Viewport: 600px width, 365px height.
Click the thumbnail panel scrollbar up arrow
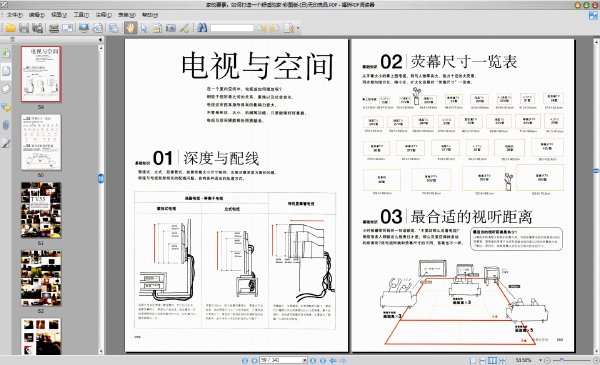click(101, 48)
